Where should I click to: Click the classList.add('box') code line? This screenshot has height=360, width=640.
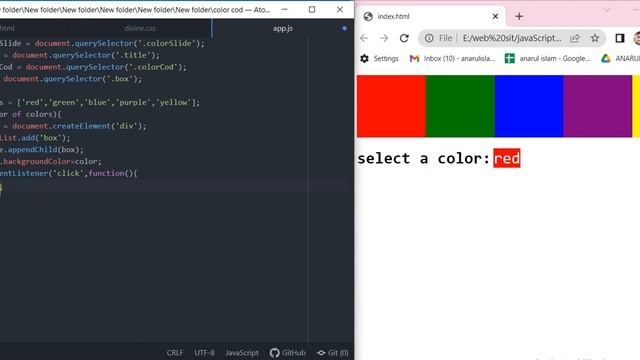pyautogui.click(x=35, y=138)
